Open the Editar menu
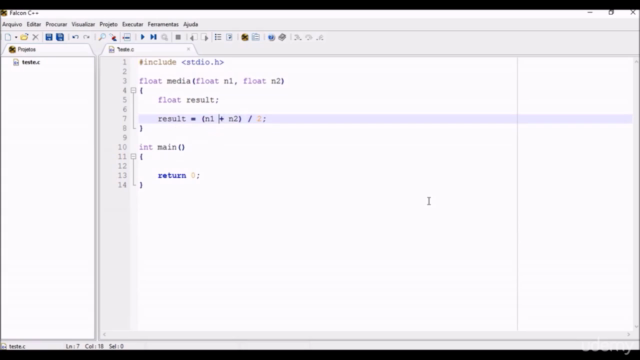The width and height of the screenshot is (640, 360). pyautogui.click(x=34, y=24)
